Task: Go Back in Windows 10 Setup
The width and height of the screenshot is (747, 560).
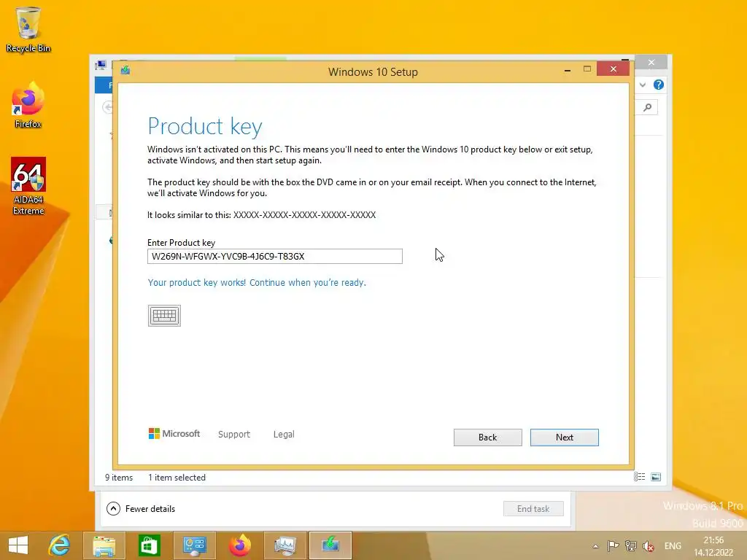Action: pos(487,437)
